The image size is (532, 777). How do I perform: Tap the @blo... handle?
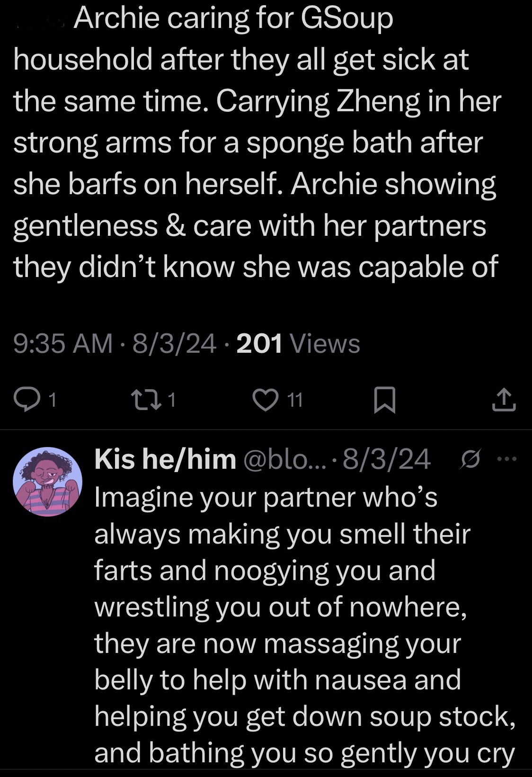[x=284, y=459]
